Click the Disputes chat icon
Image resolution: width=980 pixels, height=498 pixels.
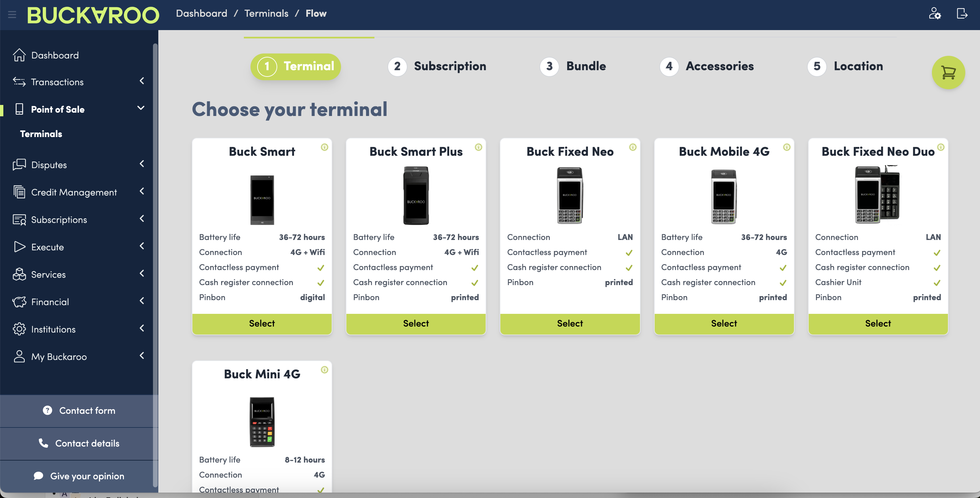pos(19,165)
